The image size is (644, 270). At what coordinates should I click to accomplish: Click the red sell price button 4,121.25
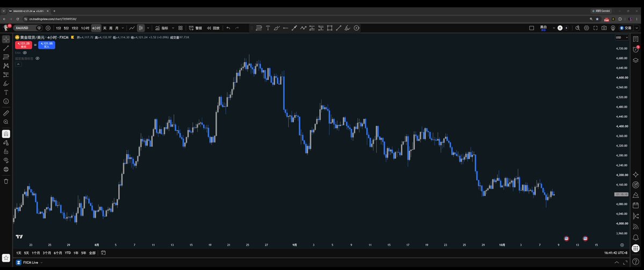tap(24, 45)
